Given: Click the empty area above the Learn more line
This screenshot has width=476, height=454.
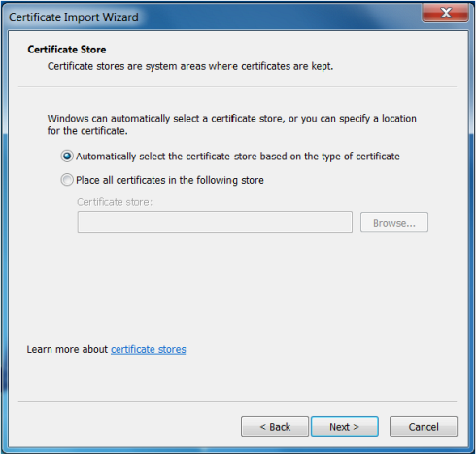Looking at the screenshot, I should point(238,289).
